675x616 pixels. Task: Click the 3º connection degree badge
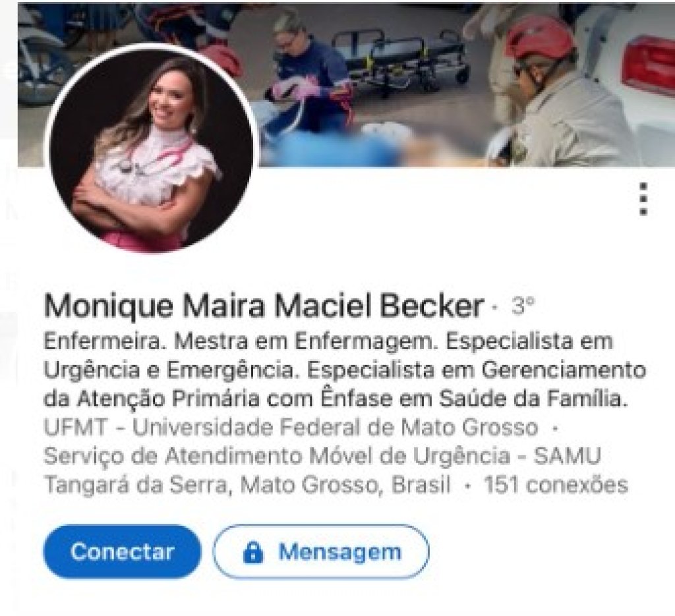tap(523, 306)
